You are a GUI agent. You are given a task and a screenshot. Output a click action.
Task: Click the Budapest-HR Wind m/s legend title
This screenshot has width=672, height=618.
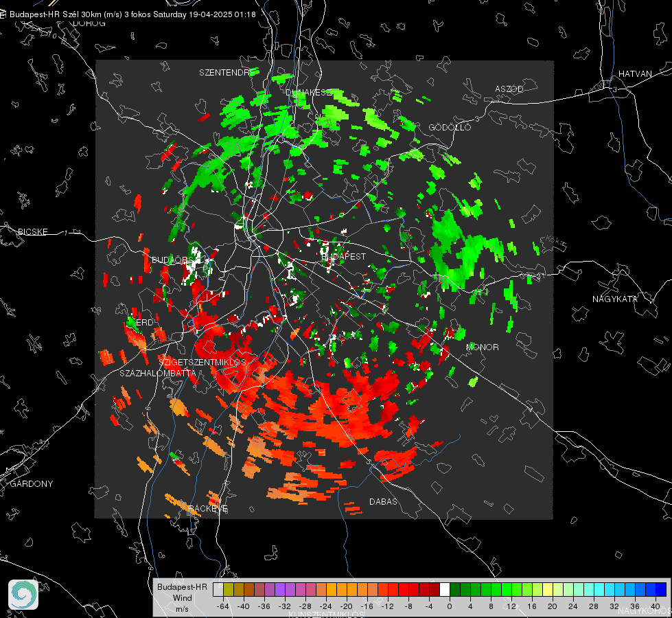click(x=182, y=598)
